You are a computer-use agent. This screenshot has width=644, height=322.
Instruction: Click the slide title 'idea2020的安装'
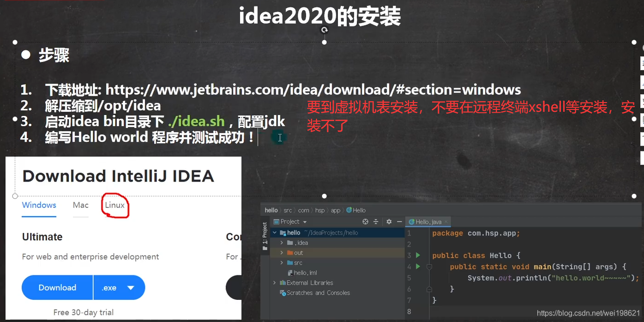320,17
